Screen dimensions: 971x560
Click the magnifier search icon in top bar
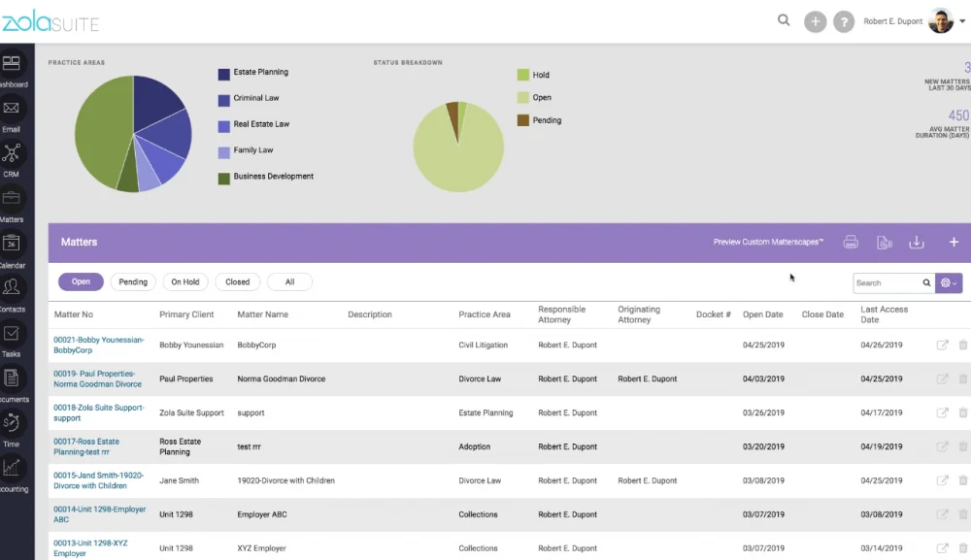tap(784, 20)
